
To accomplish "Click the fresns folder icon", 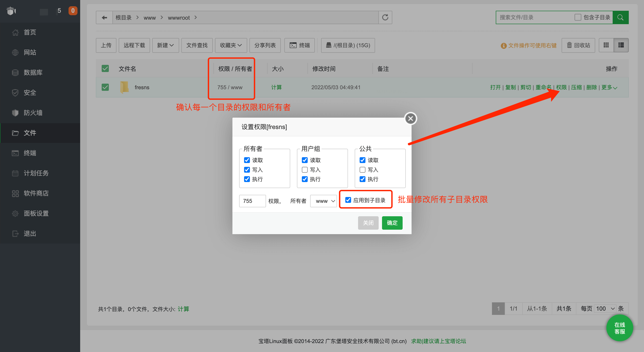I will click(124, 87).
